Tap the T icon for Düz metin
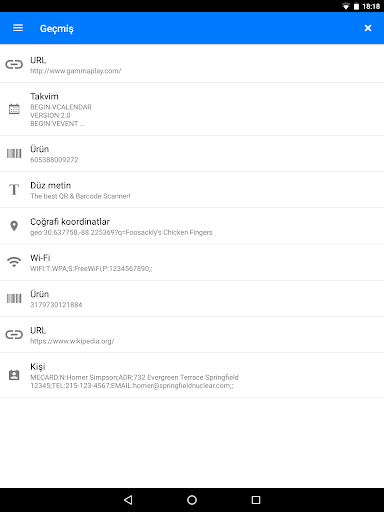384x512 pixels. (x=14, y=189)
